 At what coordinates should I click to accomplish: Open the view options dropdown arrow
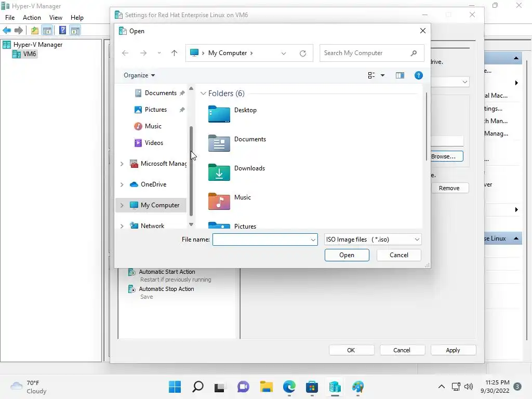coord(383,75)
